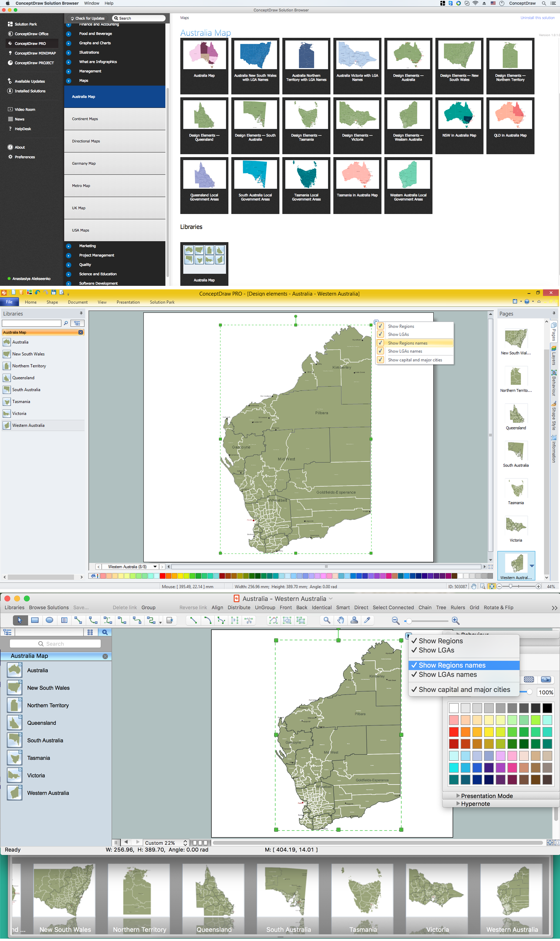Click the undo arrow in Windows quick toolbar
Image resolution: width=560 pixels, height=941 pixels.
(x=37, y=292)
